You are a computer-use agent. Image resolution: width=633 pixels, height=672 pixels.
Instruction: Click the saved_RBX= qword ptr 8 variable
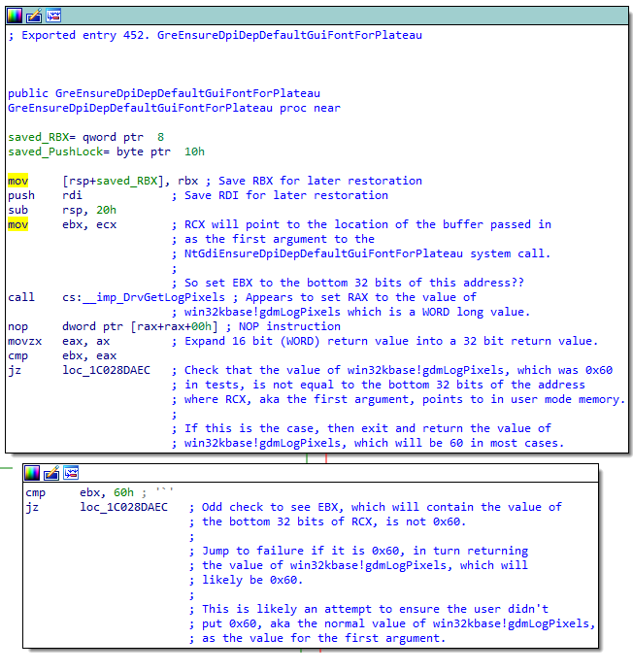pyautogui.click(x=85, y=137)
